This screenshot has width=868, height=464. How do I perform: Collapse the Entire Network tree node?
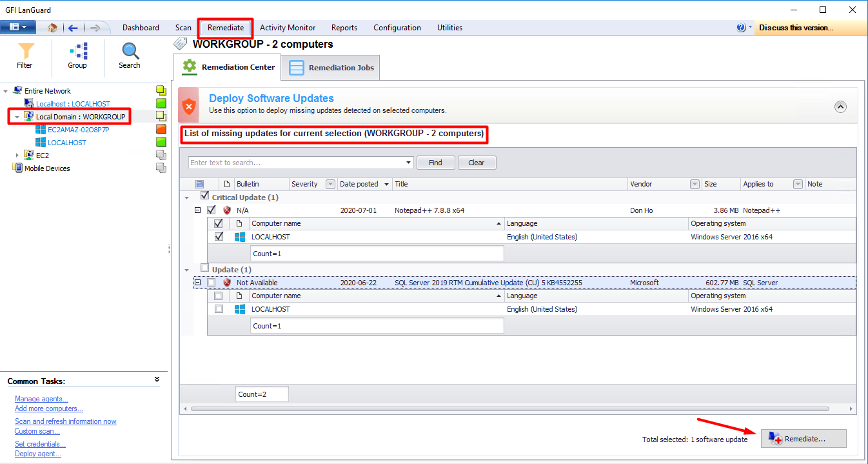(x=6, y=91)
